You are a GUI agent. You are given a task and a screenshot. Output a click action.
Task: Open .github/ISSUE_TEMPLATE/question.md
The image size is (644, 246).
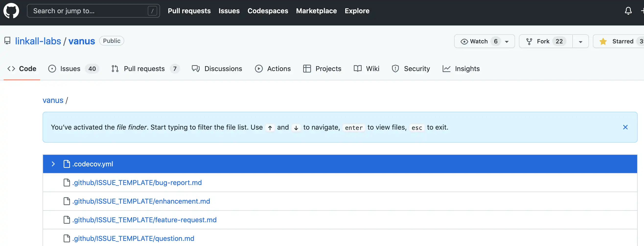click(133, 238)
